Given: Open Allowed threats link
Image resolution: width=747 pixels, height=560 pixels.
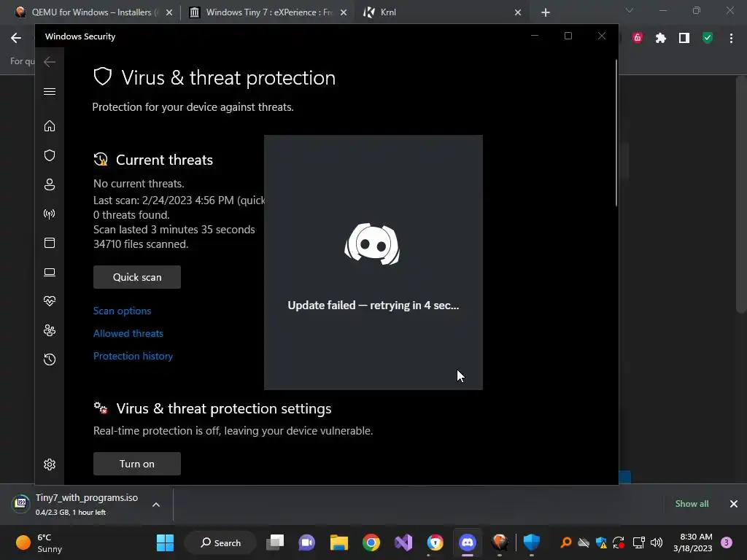Looking at the screenshot, I should click(128, 333).
